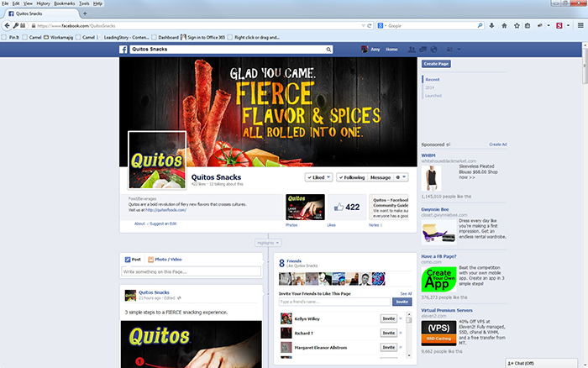The width and height of the screenshot is (588, 368).
Task: Click the thumbs-up Likes 422 tile
Action: pos(347,207)
